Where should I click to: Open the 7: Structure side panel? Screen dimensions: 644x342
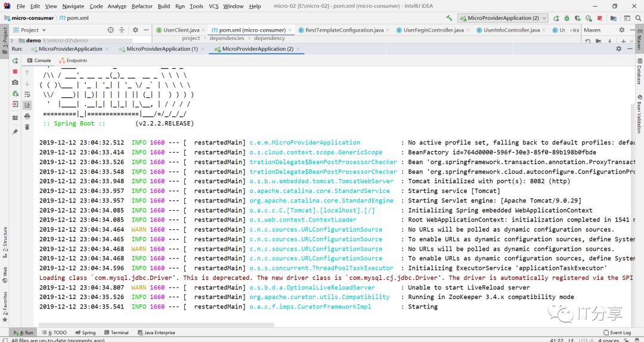5,242
